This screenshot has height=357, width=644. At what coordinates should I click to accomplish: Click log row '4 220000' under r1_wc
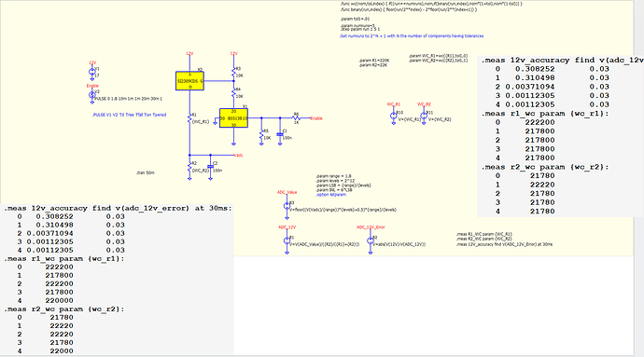[x=45, y=300]
